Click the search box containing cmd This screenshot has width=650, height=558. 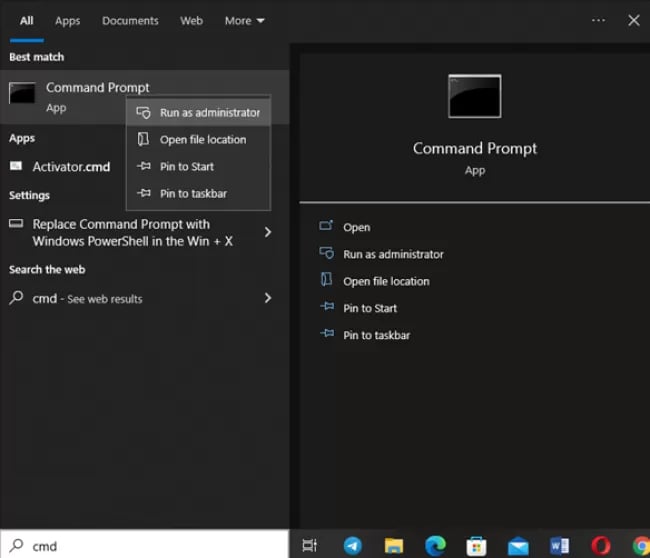[x=144, y=545]
